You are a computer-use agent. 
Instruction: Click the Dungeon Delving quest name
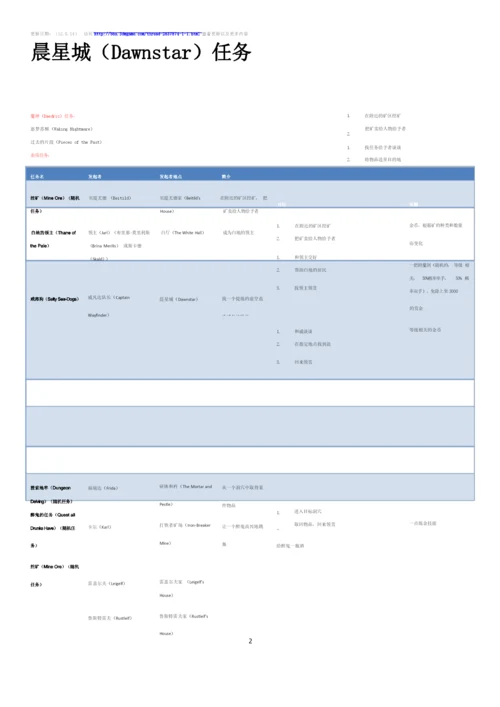(51, 495)
